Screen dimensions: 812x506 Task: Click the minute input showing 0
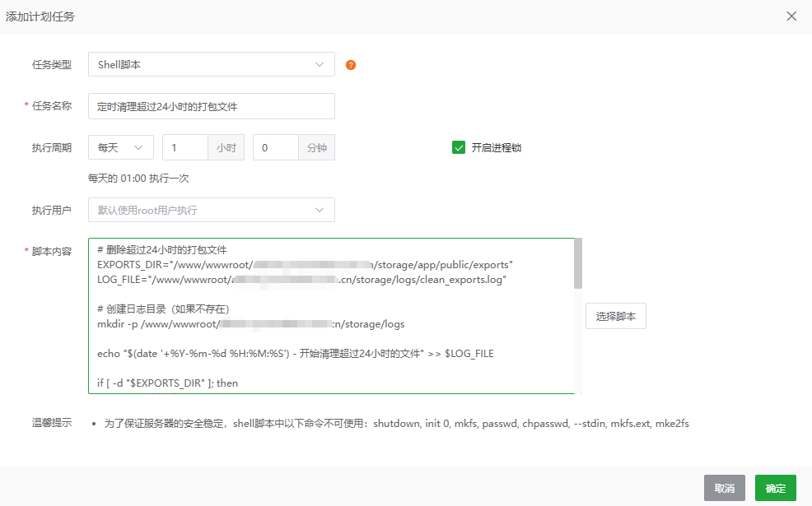coord(276,146)
